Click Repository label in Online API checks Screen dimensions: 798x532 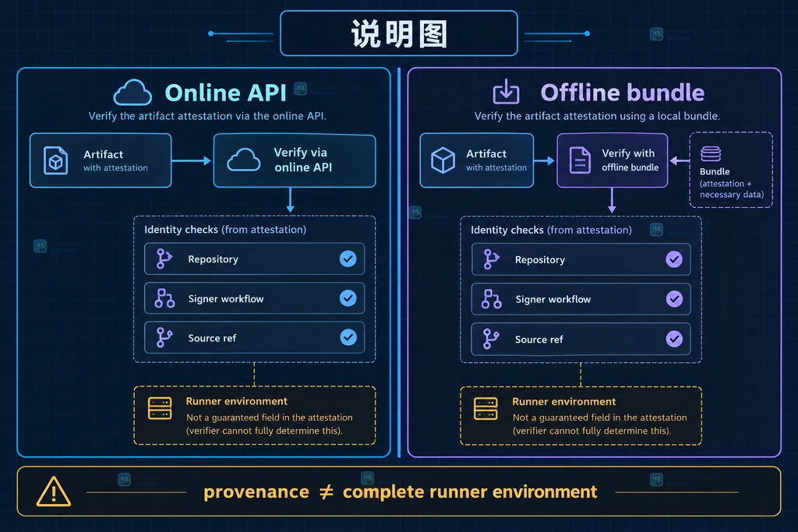(x=214, y=259)
